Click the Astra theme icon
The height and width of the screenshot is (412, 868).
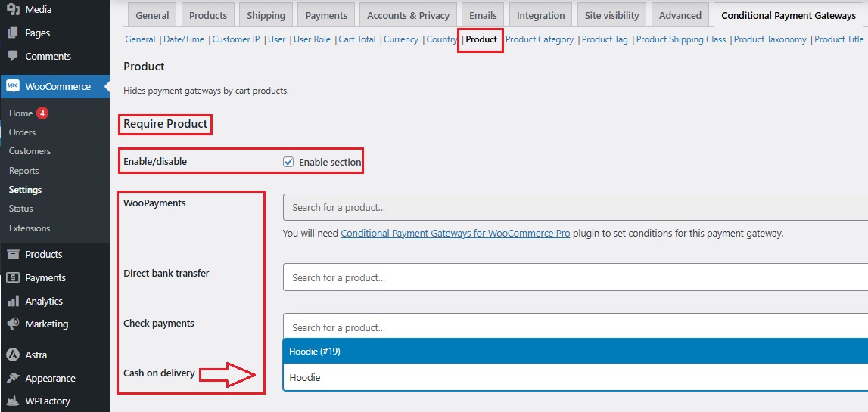pyautogui.click(x=13, y=355)
